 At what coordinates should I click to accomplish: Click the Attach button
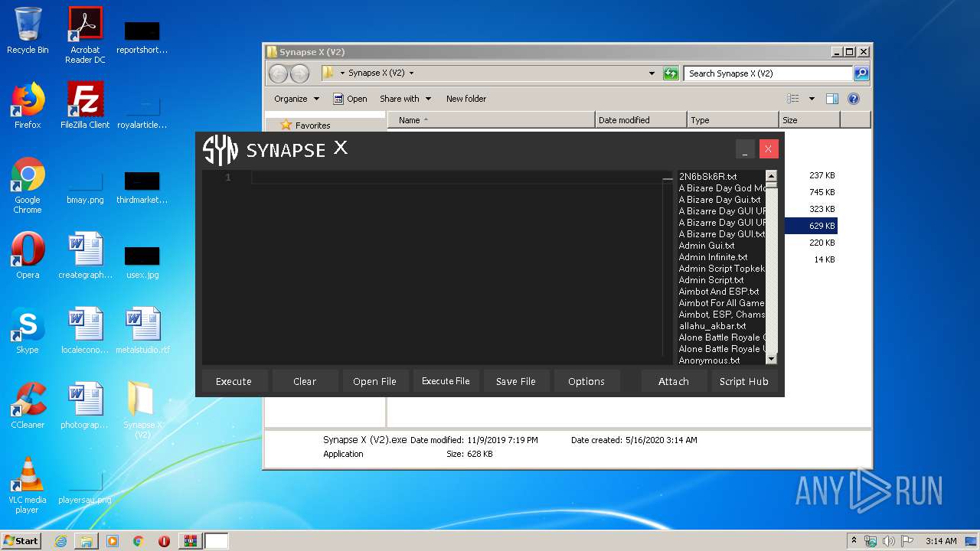[x=674, y=381]
